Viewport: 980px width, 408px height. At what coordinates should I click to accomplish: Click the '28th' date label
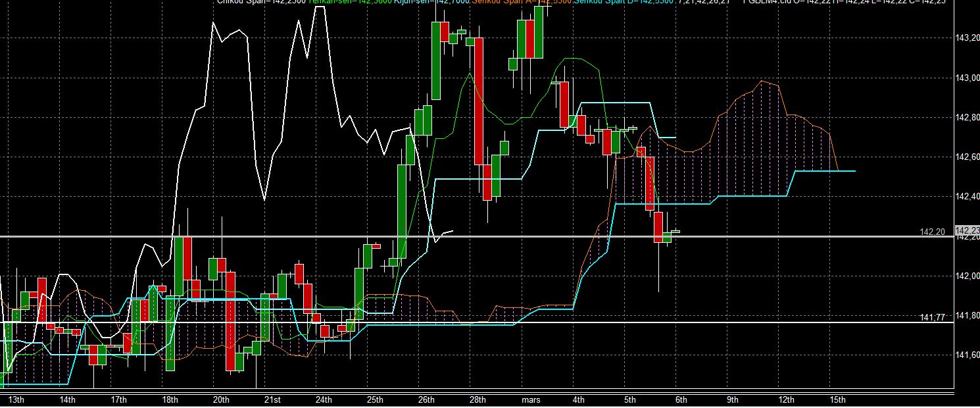click(x=478, y=400)
